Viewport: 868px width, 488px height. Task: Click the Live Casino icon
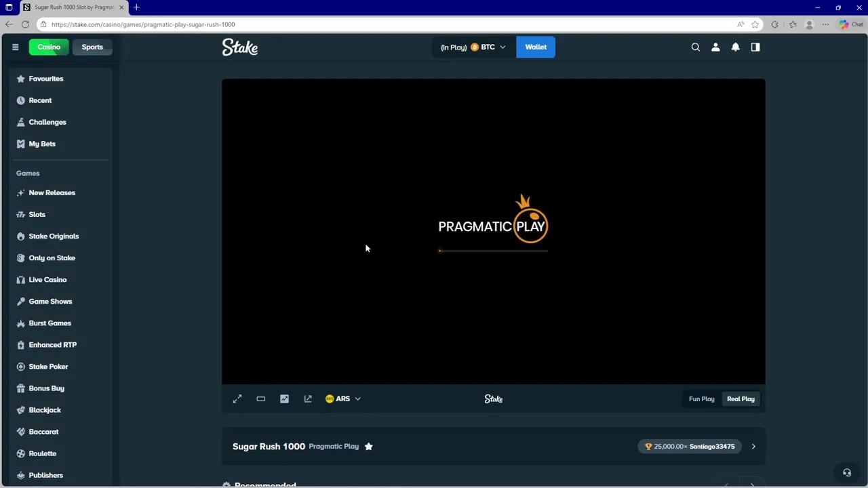point(20,279)
